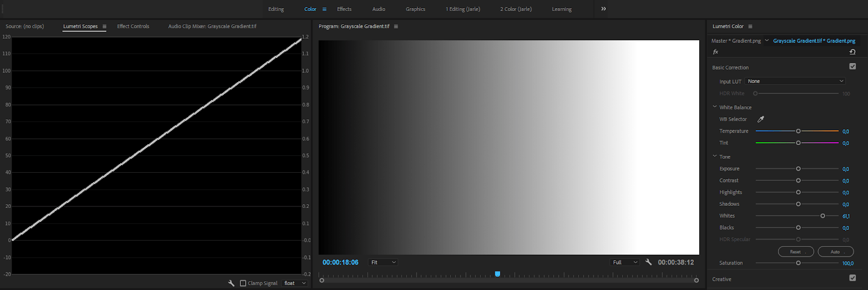Open the Master clip dropdown arrow
This screenshot has height=290, width=868.
point(767,41)
